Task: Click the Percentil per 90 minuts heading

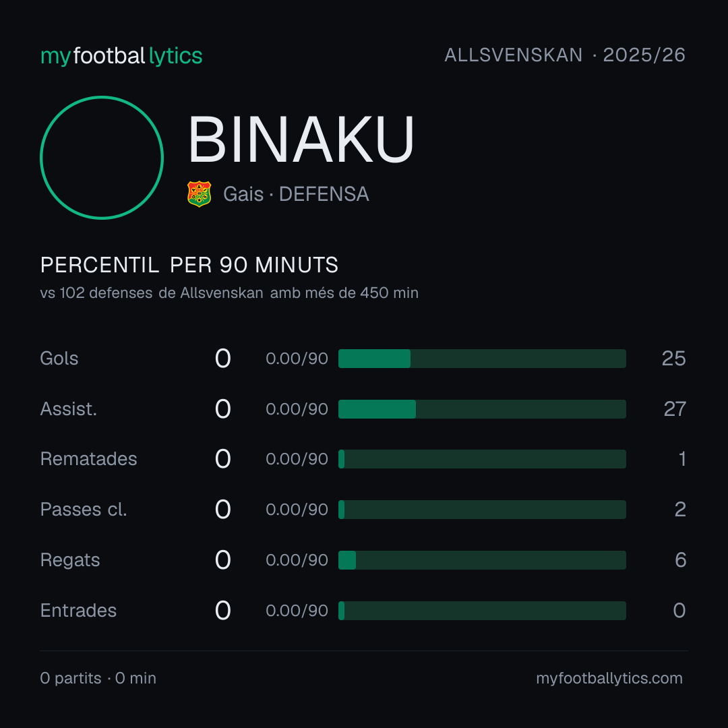Action: (189, 265)
